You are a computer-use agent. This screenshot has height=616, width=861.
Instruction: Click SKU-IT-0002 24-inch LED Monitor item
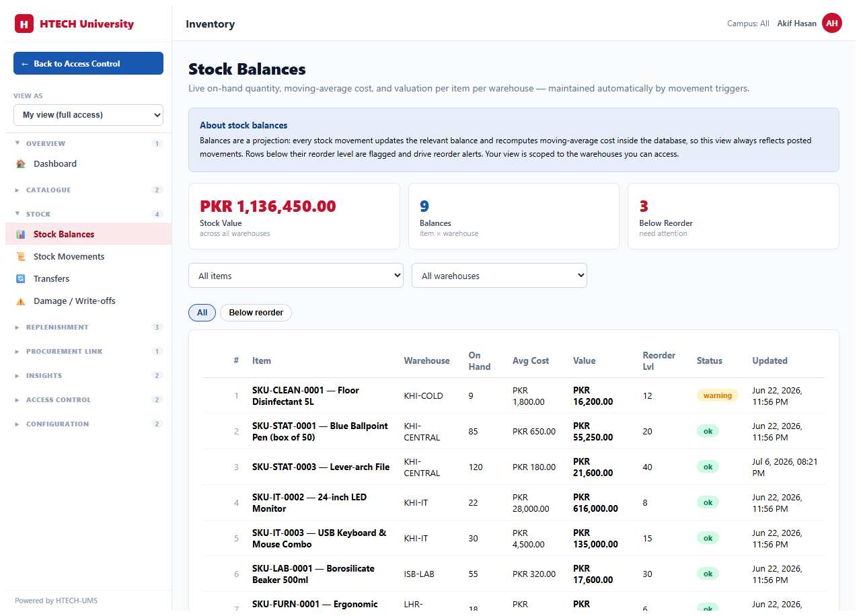click(309, 502)
